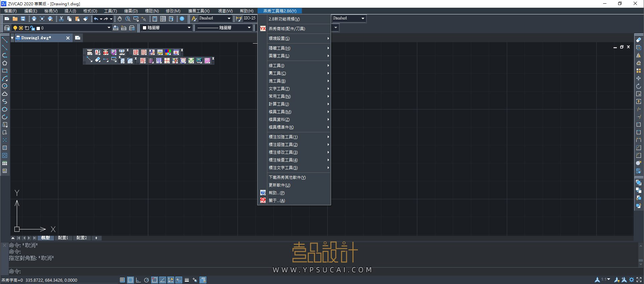Screen dimensions: 644x284
Task: Open the Layer Properties Manager icon
Action: tap(7, 28)
